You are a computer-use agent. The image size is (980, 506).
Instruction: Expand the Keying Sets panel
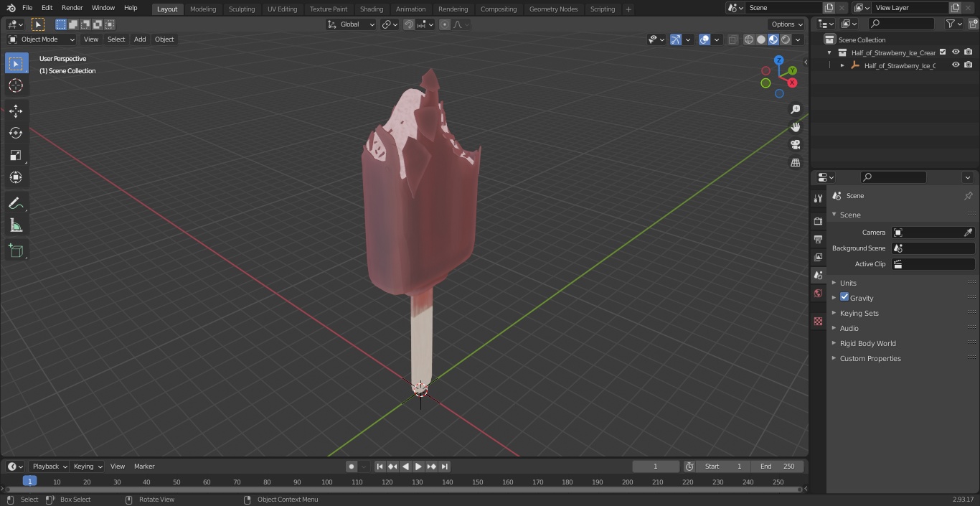(859, 313)
